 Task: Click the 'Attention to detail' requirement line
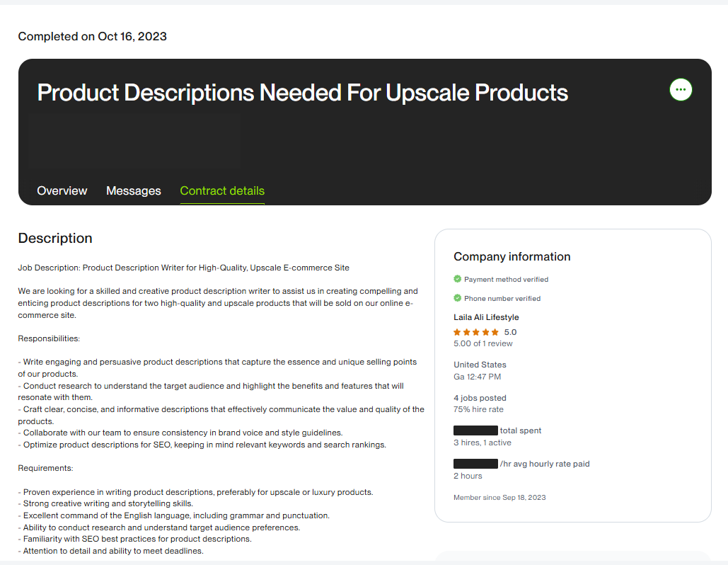point(110,551)
